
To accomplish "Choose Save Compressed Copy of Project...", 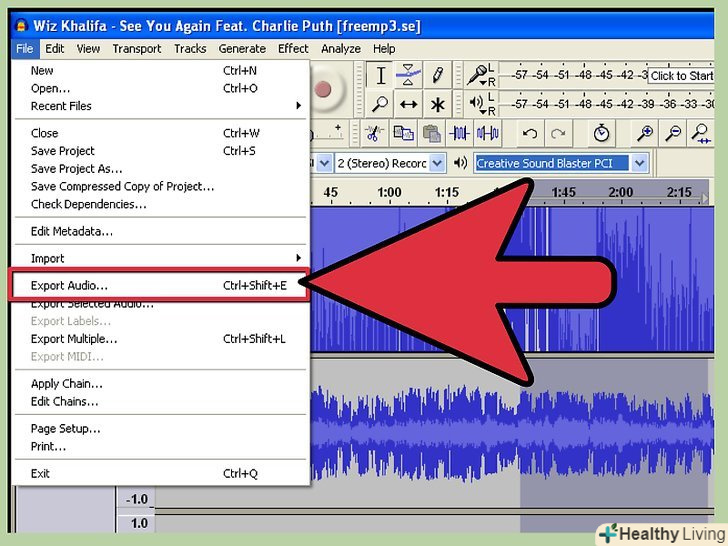I will (160, 186).
